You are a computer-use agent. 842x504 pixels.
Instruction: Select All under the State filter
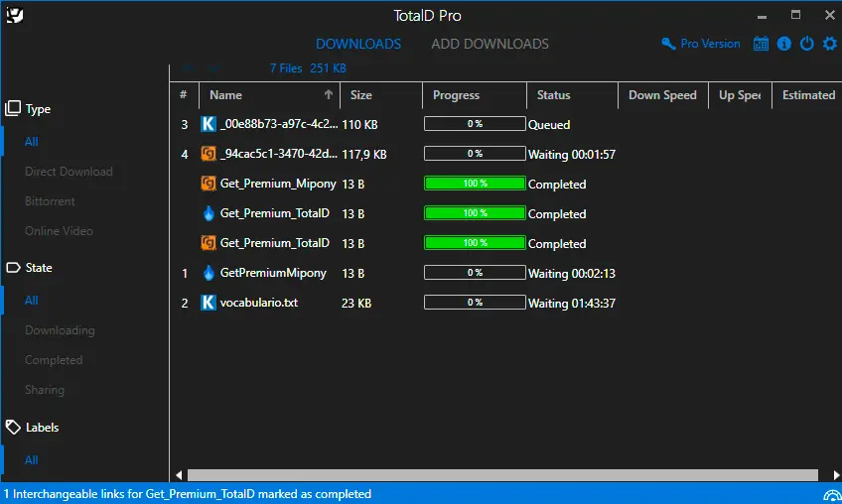tap(31, 301)
